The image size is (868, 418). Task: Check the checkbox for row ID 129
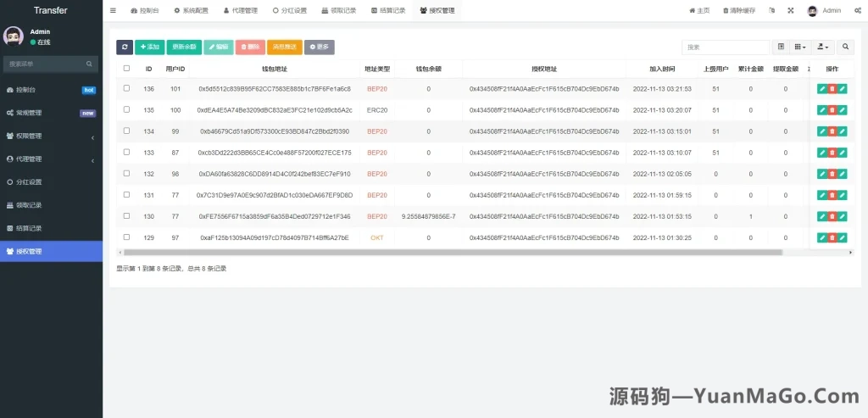click(127, 237)
